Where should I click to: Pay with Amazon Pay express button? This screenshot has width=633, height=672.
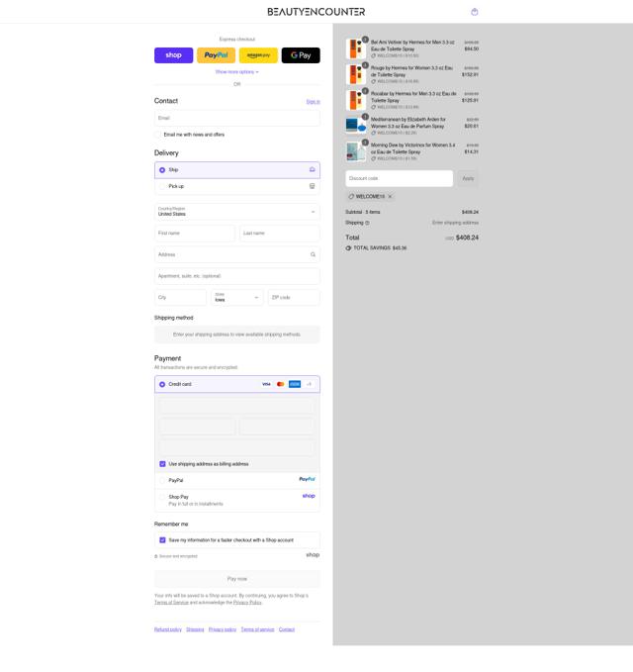coord(258,55)
